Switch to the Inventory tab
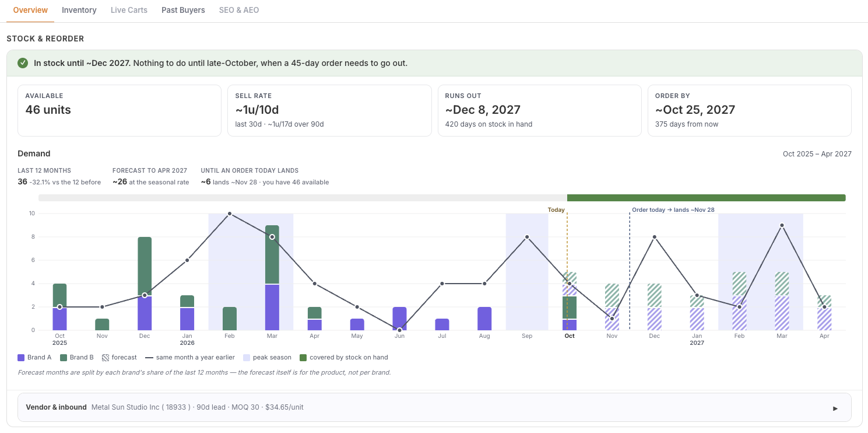Viewport: 868px width, 433px height. [x=79, y=10]
